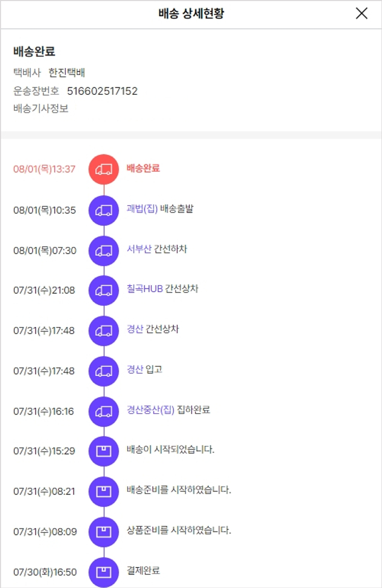
Task: Click the box icon beside 배송이 시작되었습니다
Action: click(104, 451)
